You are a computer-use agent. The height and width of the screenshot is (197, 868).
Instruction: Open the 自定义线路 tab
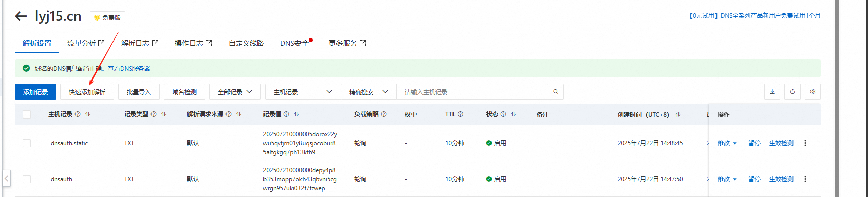[246, 43]
